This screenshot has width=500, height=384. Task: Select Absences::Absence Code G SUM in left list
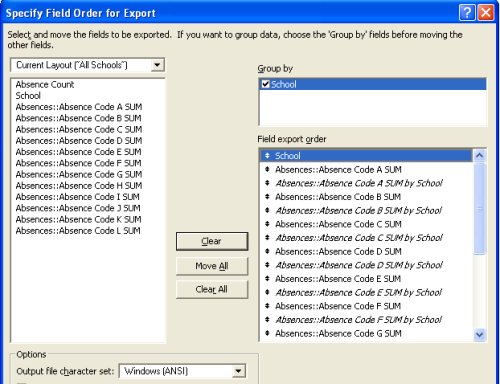pos(79,174)
